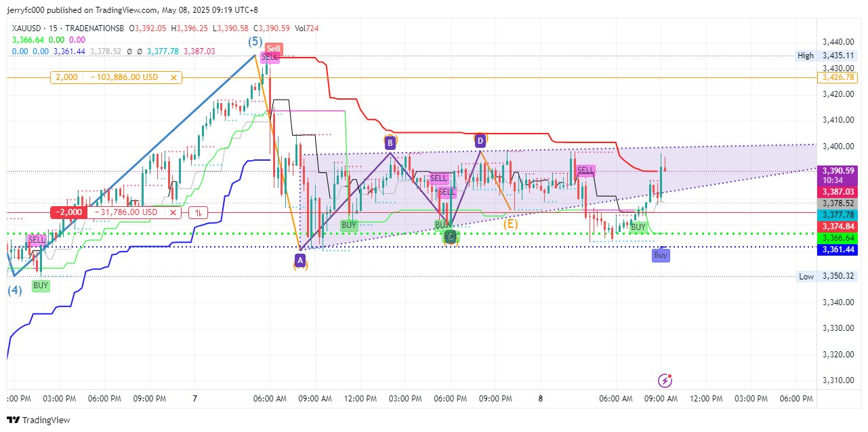This screenshot has width=868, height=432.
Task: Reverse the -2,000 position using arrows icon
Action: (x=198, y=212)
